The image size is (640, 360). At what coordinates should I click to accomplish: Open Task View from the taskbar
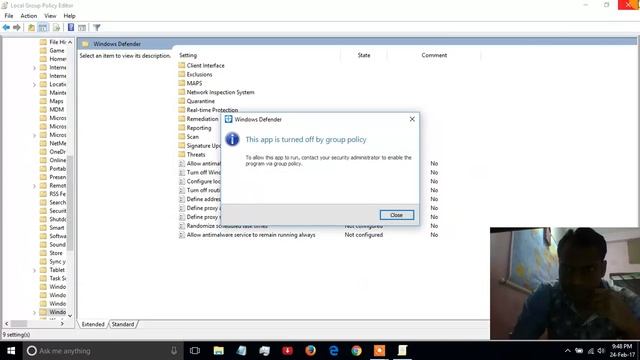pyautogui.click(x=195, y=351)
